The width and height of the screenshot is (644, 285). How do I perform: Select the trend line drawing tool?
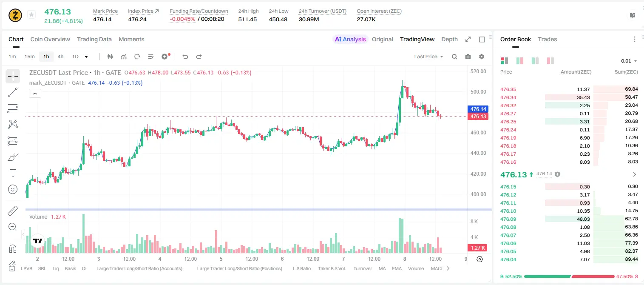13,92
